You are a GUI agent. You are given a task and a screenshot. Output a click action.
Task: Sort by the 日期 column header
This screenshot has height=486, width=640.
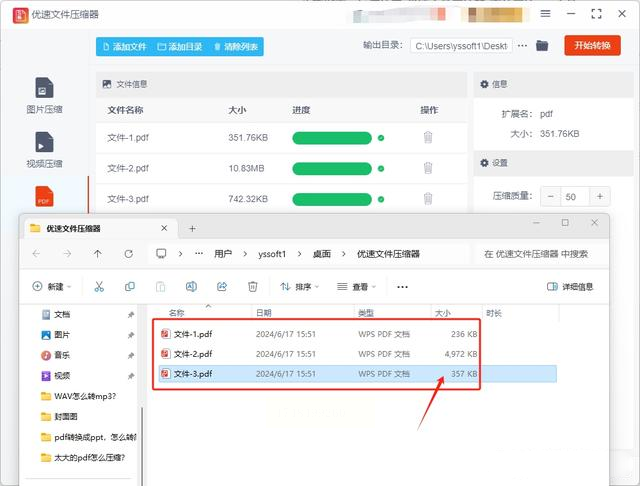pyautogui.click(x=264, y=313)
